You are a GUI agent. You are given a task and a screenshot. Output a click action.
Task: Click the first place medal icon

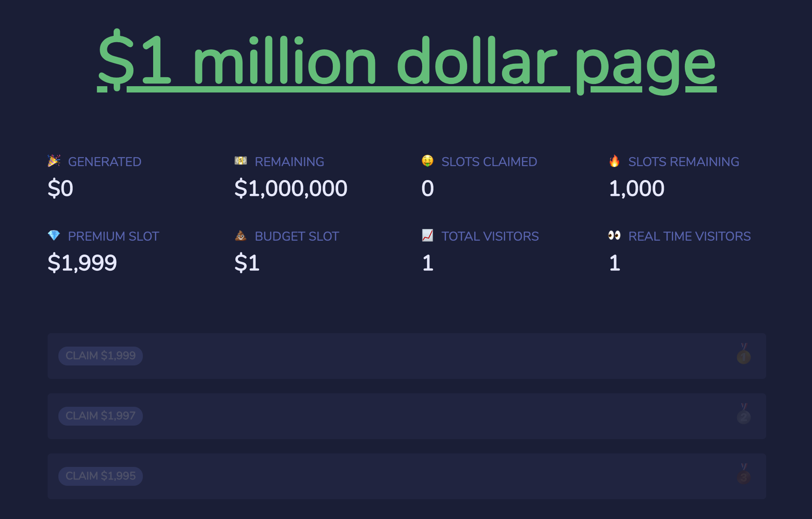(744, 354)
